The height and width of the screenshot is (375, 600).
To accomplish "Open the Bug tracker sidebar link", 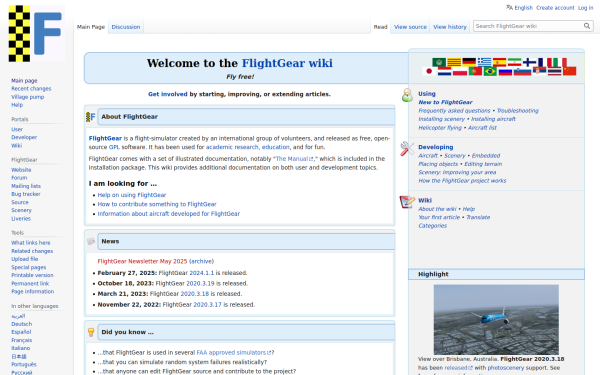I will [26, 194].
